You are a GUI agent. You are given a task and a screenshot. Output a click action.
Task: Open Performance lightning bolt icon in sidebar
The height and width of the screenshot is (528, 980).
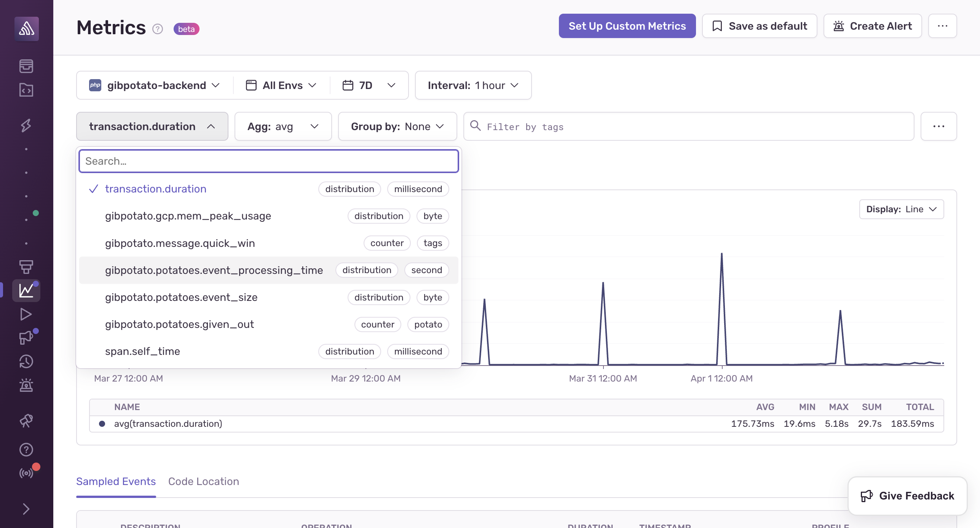click(26, 125)
